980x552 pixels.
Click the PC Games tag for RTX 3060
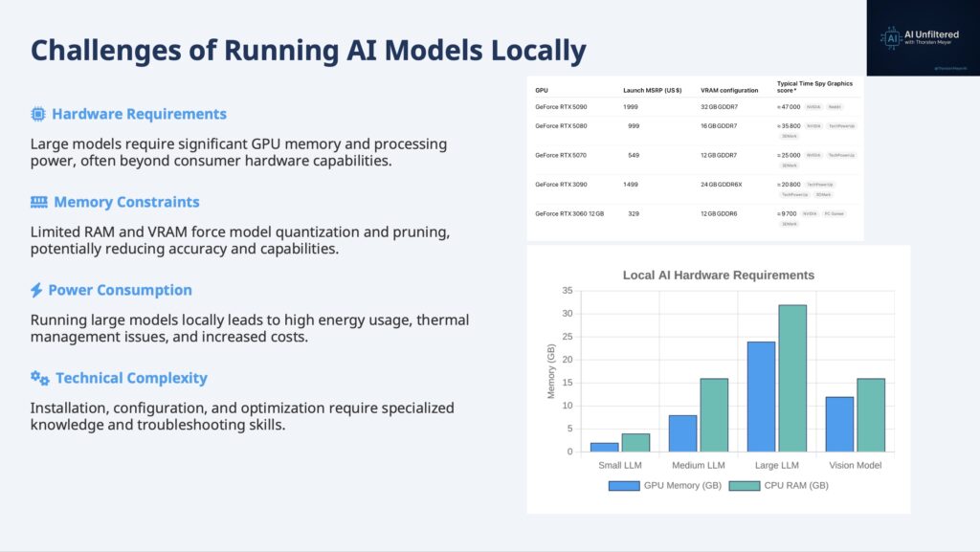[x=834, y=213]
